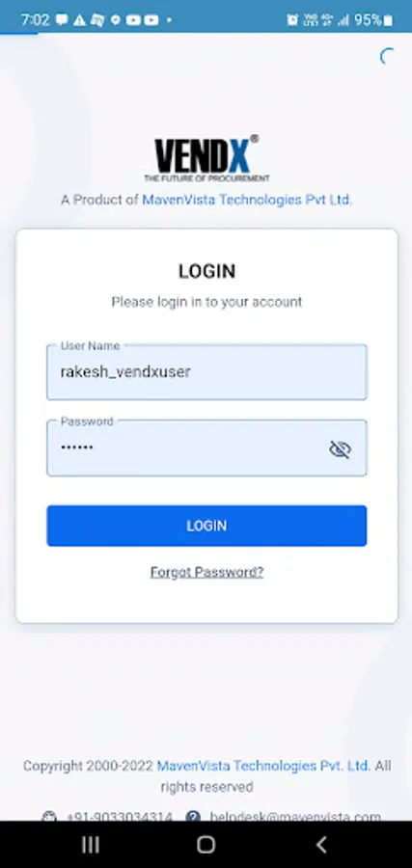Open the Forgot Password? link

(x=206, y=572)
